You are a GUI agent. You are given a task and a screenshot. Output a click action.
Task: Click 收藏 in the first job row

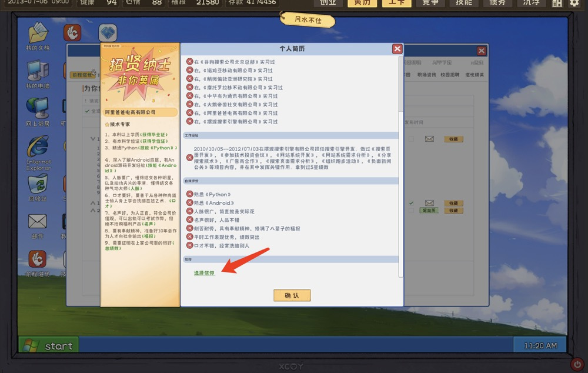click(453, 139)
